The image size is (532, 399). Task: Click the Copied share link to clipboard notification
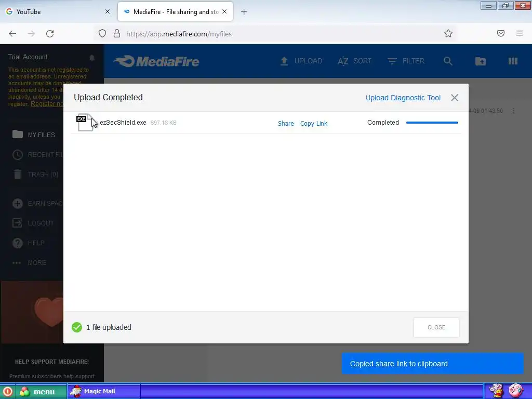(x=433, y=364)
